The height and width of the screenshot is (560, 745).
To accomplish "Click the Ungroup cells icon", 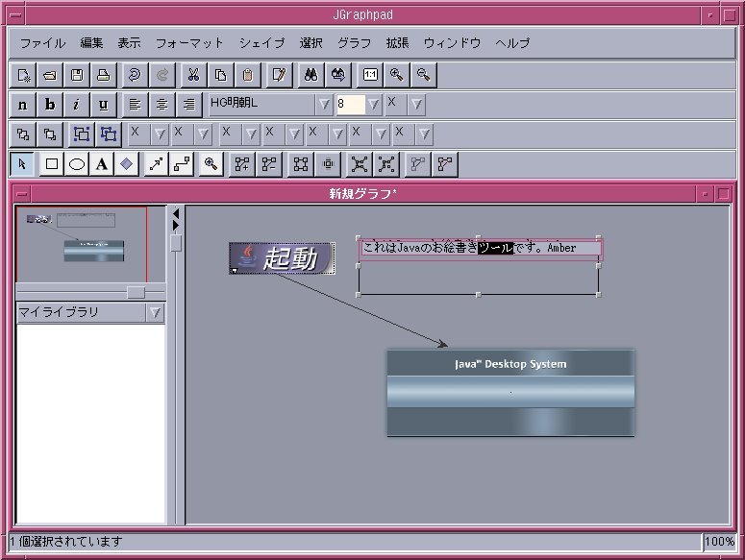I will click(x=109, y=134).
